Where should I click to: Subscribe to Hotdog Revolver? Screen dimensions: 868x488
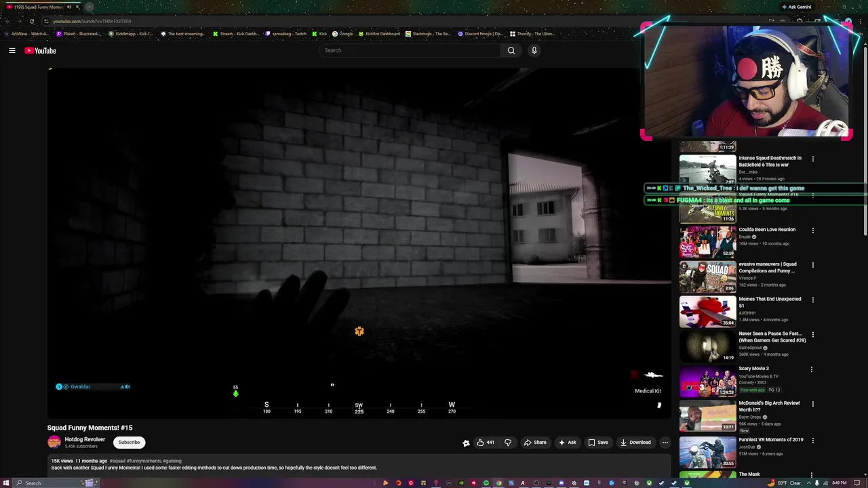tap(129, 443)
